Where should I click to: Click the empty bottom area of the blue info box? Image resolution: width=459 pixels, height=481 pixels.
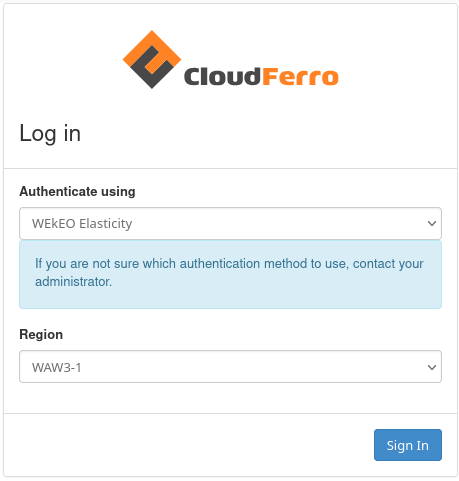point(230,298)
